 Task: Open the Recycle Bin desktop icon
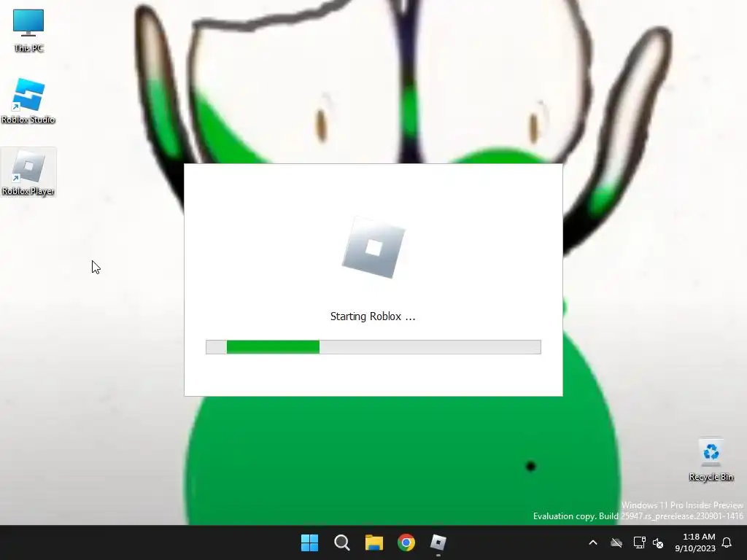tap(711, 460)
